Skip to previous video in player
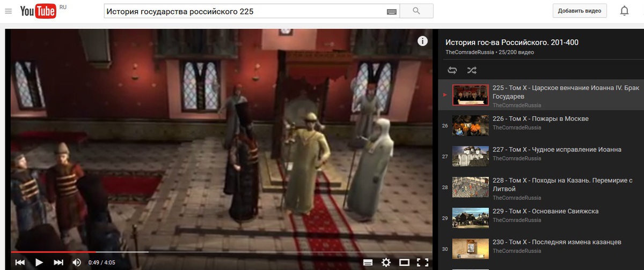 tap(20, 262)
